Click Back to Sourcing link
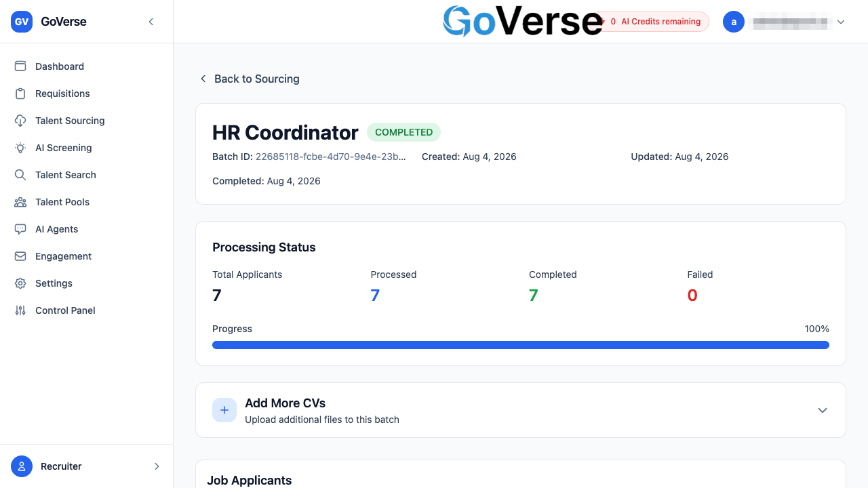868x488 pixels. (249, 79)
